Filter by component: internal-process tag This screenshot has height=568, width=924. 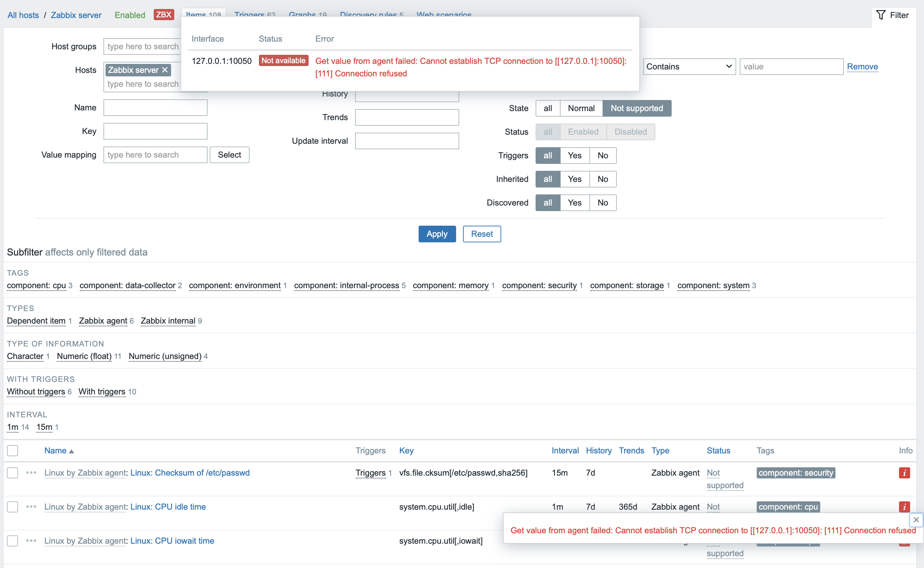[x=346, y=285]
